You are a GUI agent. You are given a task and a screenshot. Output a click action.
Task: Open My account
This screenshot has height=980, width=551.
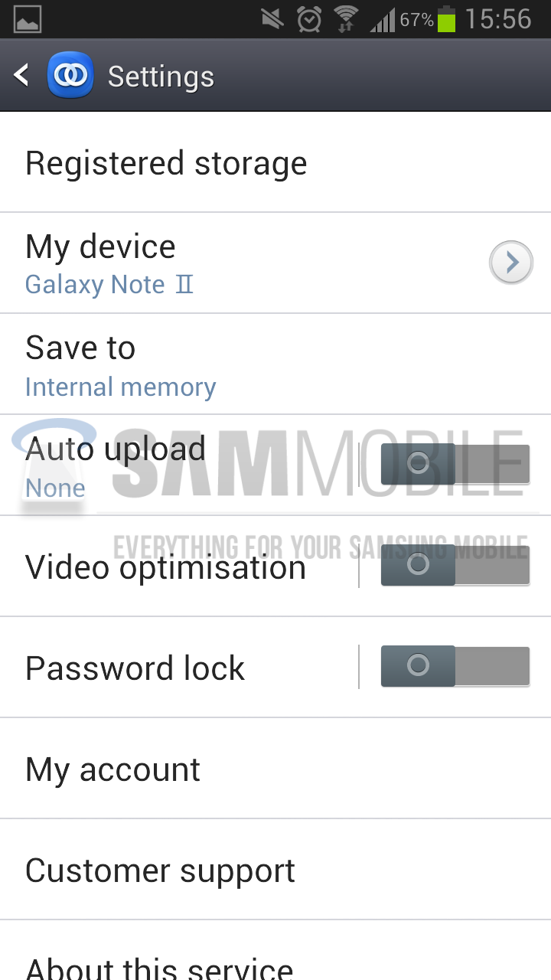point(275,769)
